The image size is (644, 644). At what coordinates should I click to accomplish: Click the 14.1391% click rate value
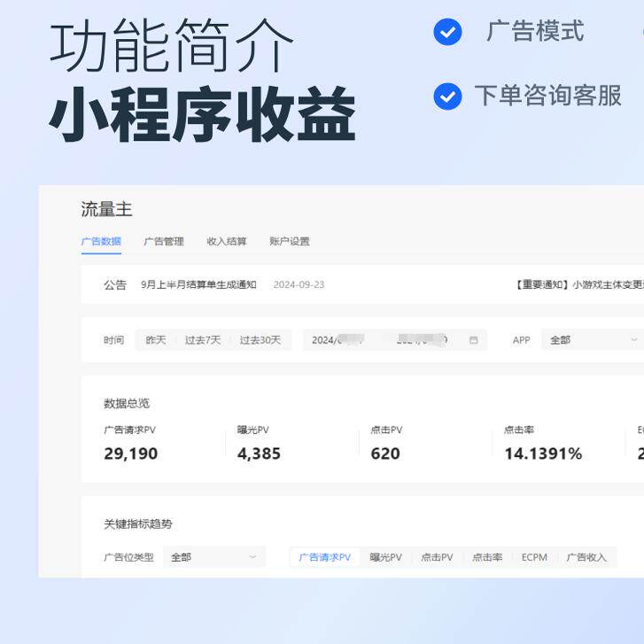point(543,454)
